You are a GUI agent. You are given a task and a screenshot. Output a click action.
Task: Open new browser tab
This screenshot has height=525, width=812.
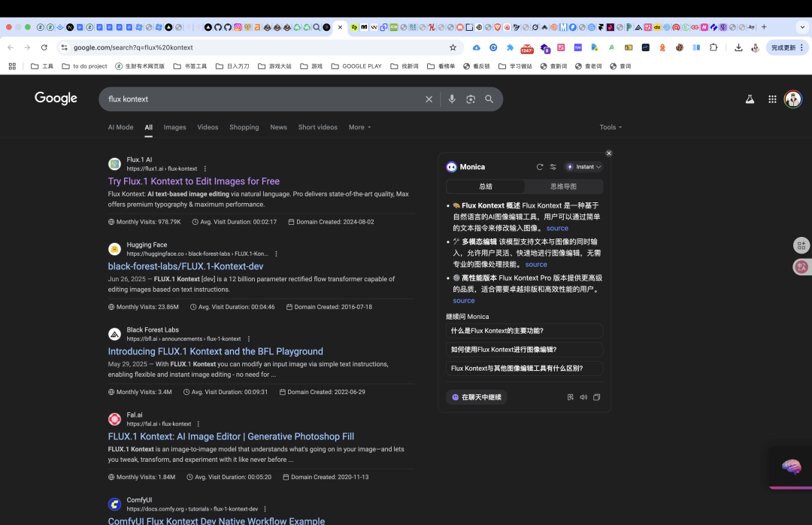pos(764,27)
